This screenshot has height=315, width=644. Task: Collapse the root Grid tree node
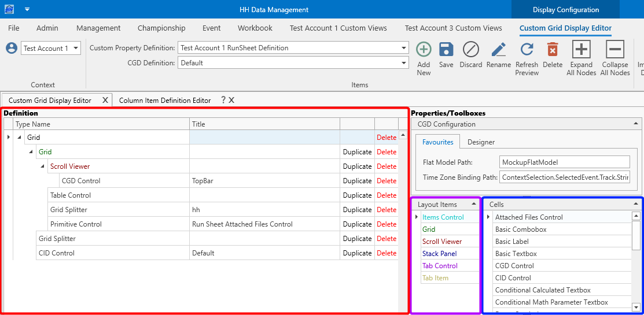[x=19, y=138]
